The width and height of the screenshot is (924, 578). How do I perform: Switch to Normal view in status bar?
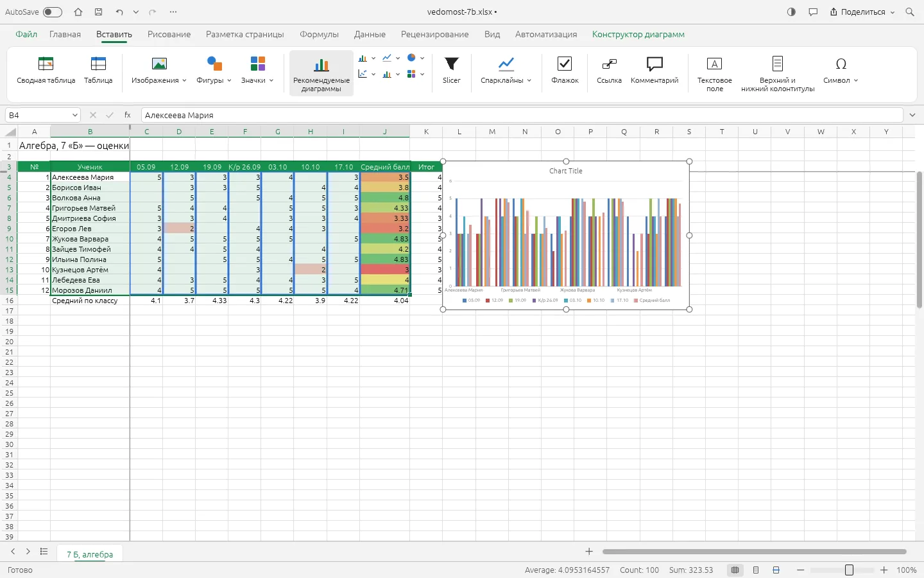[735, 570]
